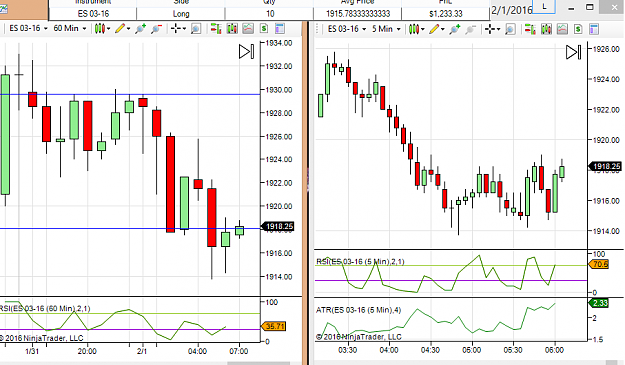The image size is (625, 365).
Task: Select crosshair cursor on 60 Min chart
Action: [x=176, y=29]
